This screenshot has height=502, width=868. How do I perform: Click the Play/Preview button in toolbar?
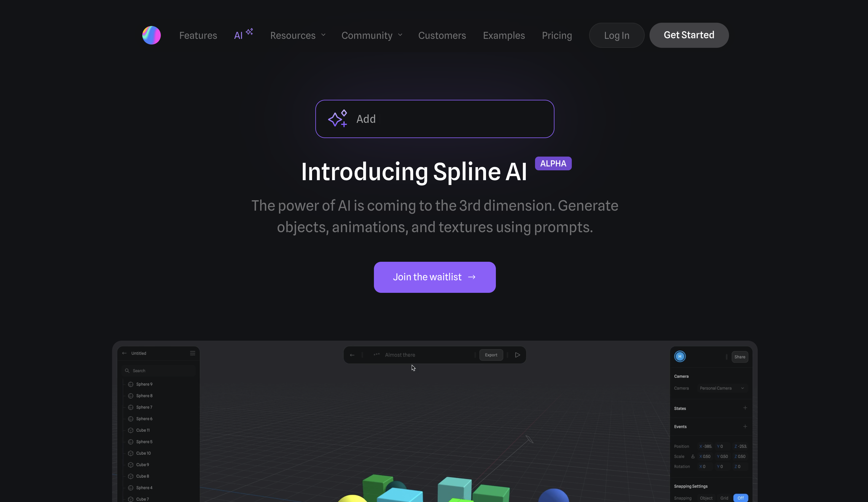pos(516,354)
